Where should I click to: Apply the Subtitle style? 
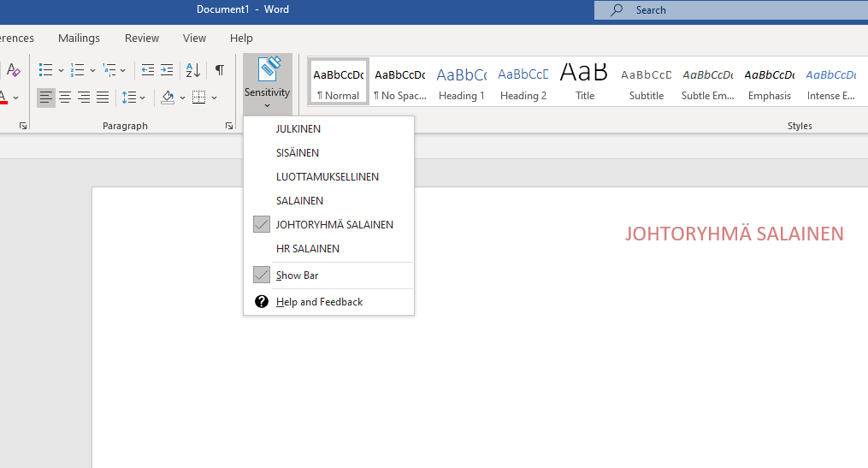pos(646,82)
